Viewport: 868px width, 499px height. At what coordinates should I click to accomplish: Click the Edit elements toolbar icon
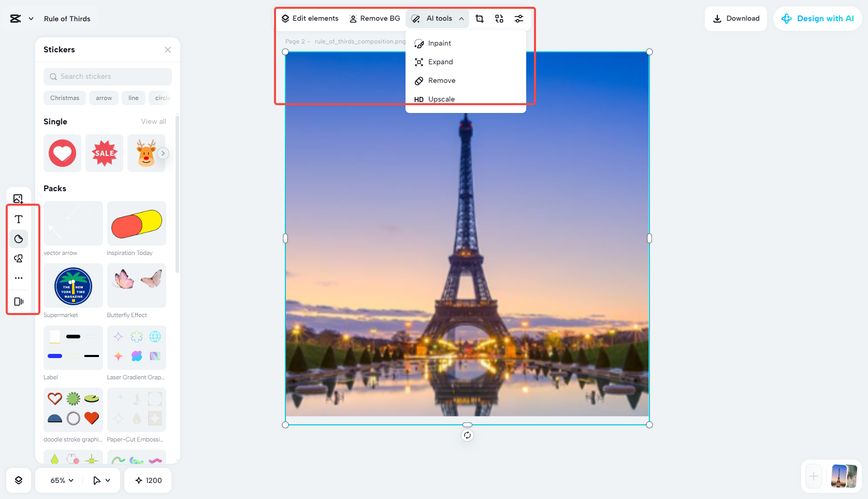[310, 18]
